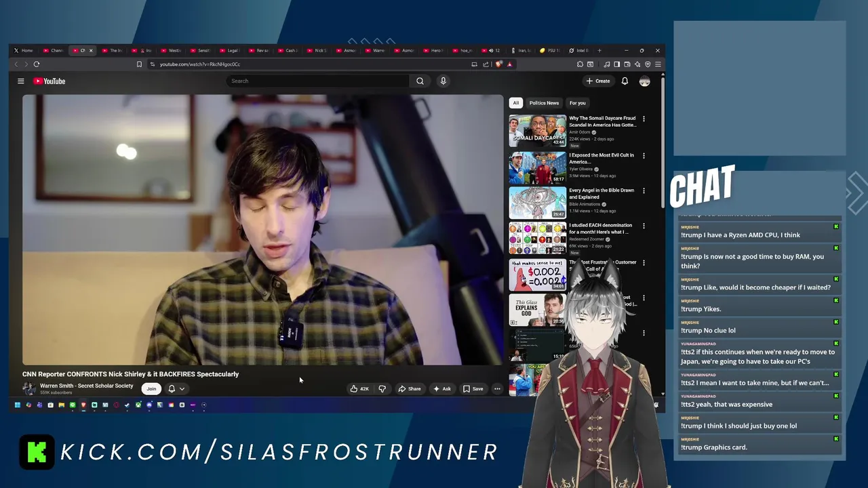This screenshot has width=868, height=488.
Task: Start voice search with microphone icon
Action: click(443, 81)
